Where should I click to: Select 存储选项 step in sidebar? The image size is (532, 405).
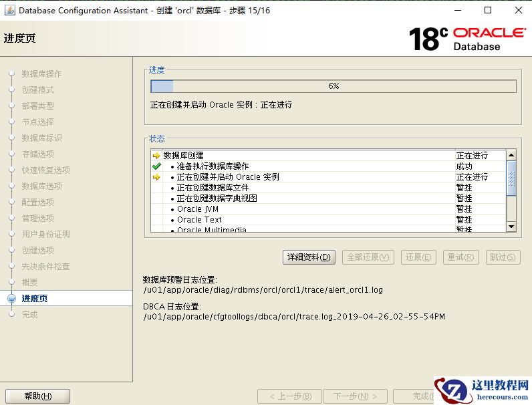coord(38,154)
